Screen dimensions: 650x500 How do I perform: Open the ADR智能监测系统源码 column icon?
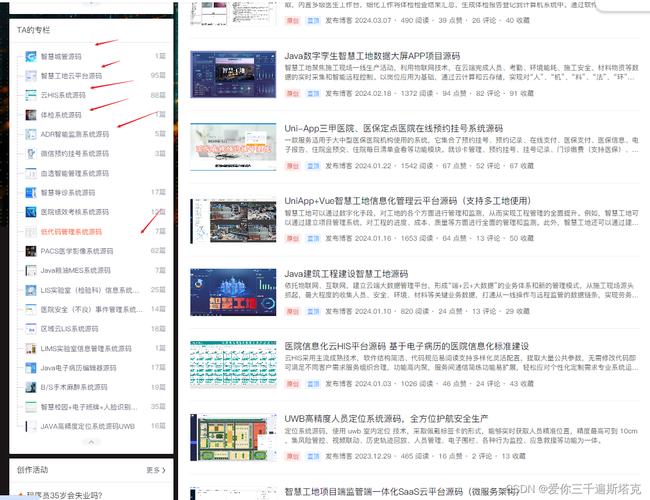[31, 134]
